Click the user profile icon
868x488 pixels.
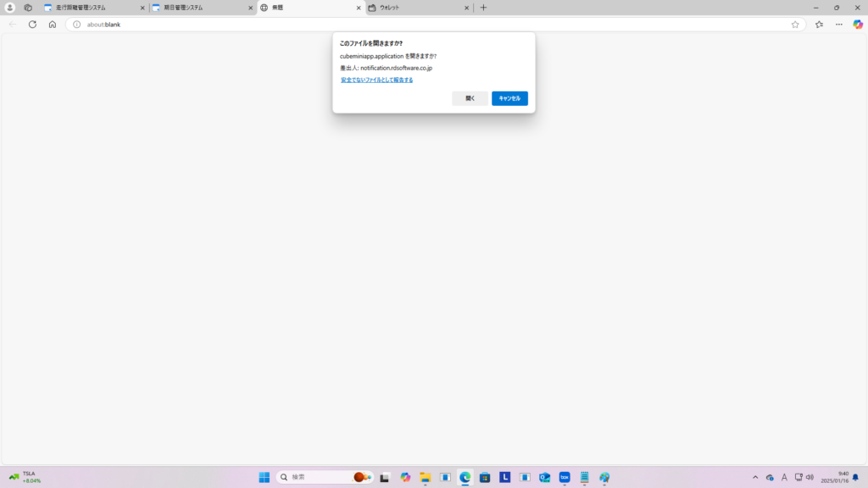tap(10, 8)
